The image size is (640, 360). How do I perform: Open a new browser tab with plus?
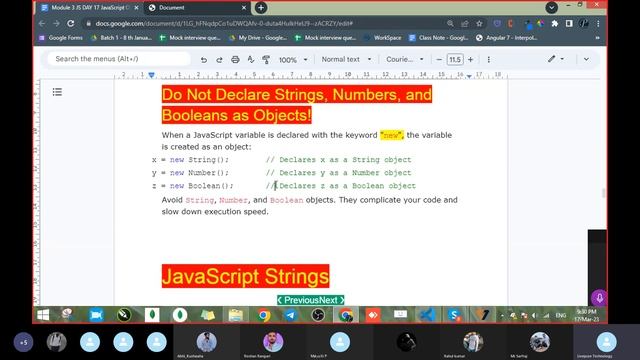pos(261,7)
